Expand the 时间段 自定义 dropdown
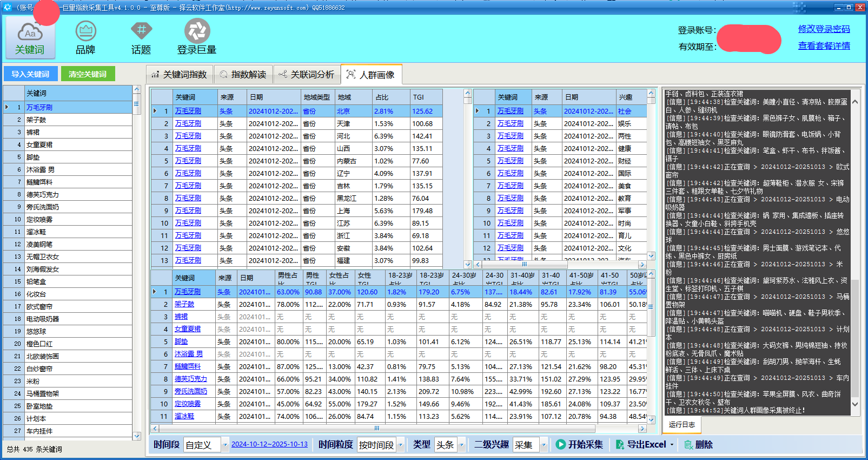This screenshot has width=868, height=460. [225, 445]
